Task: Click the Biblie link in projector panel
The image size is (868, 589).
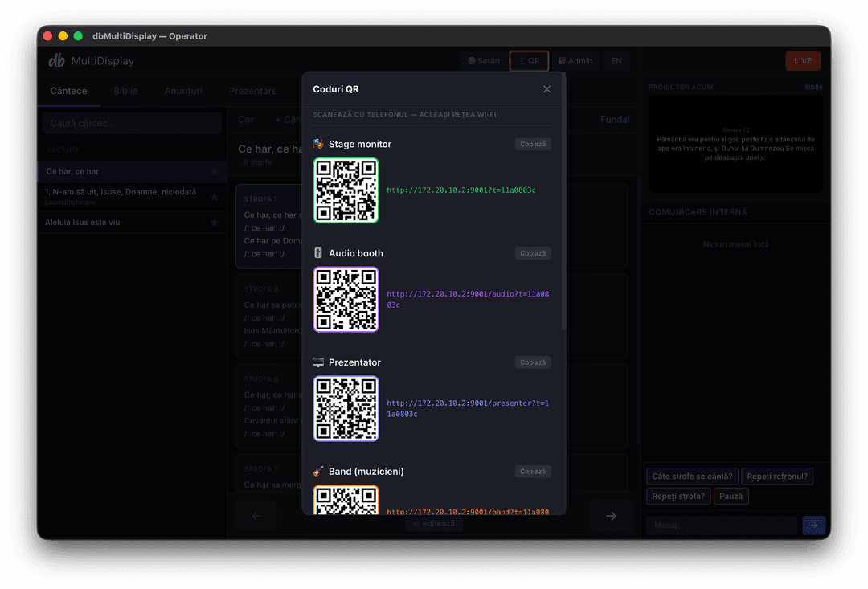Action: click(813, 87)
